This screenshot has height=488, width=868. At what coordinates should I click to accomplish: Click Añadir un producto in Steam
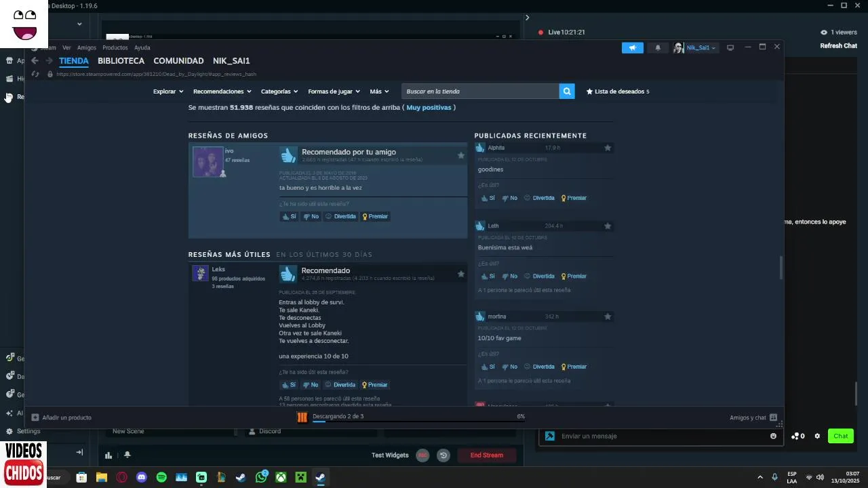click(61, 418)
